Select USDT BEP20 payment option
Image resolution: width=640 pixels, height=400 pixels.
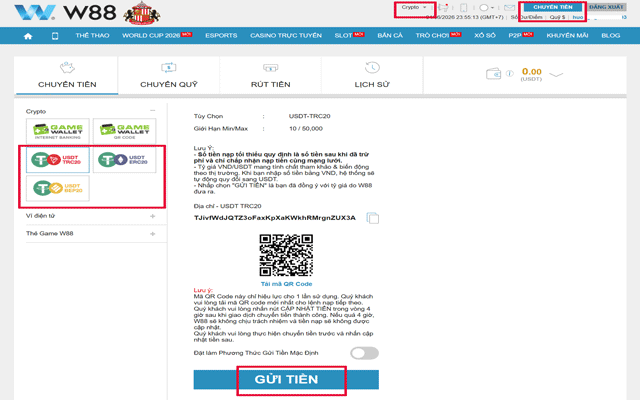58,188
